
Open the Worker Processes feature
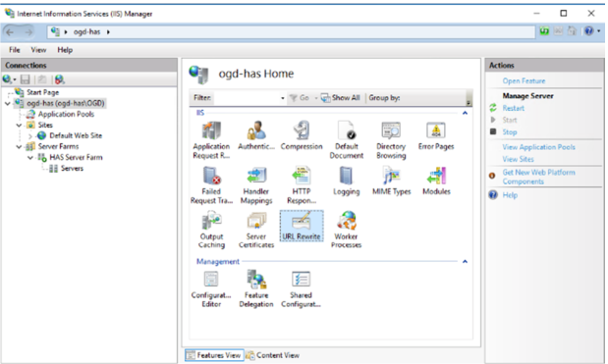(x=347, y=230)
